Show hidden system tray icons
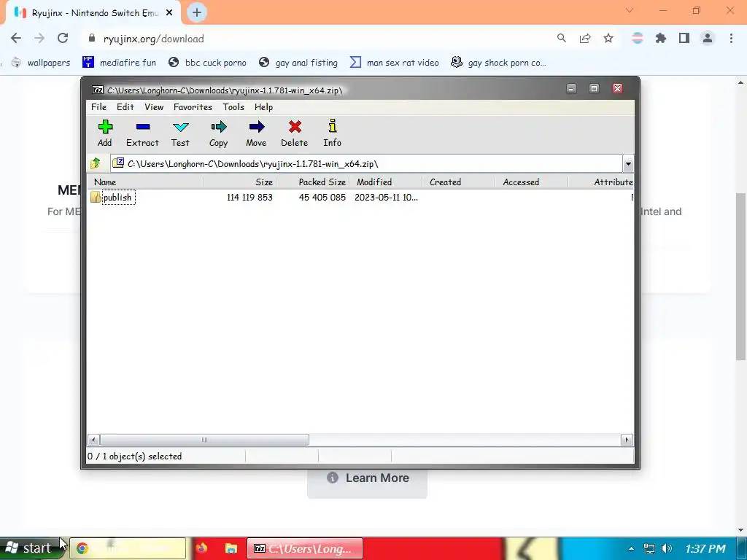Viewport: 747px width, 560px height. coord(631,548)
